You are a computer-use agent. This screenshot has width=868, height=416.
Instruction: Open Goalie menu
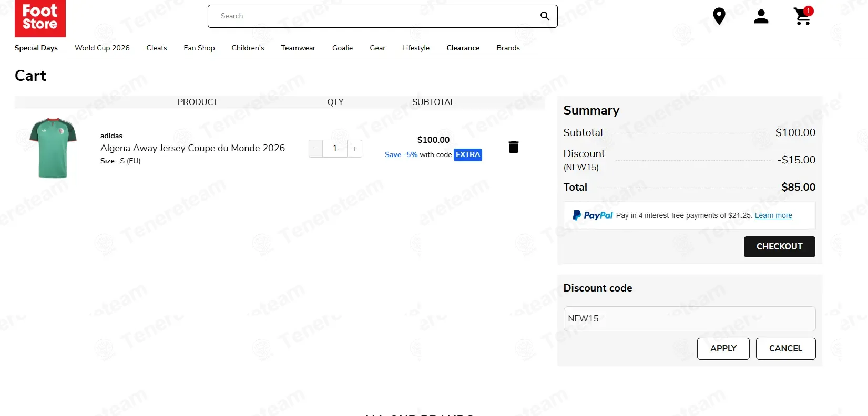342,48
